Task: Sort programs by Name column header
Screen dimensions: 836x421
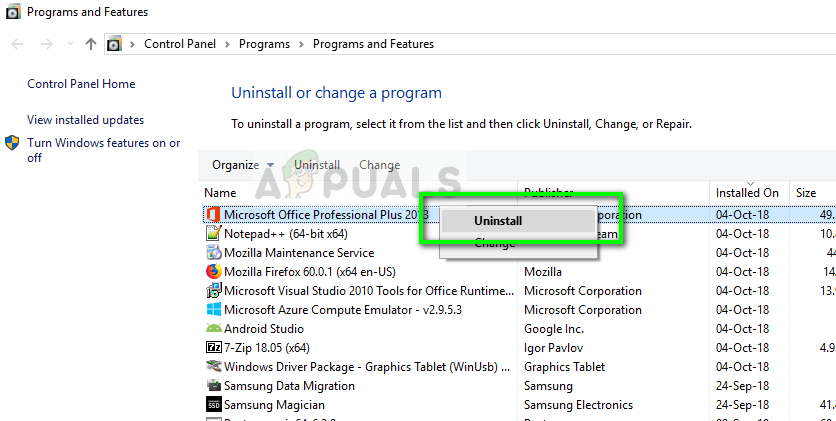Action: [x=221, y=192]
